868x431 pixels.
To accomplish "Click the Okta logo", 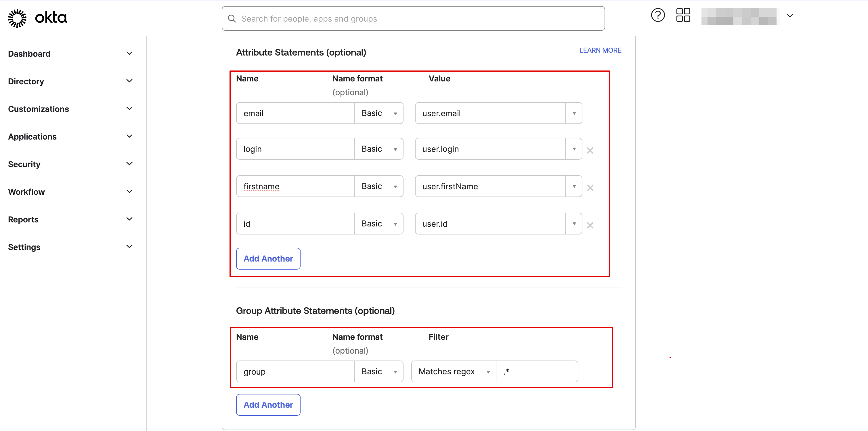I will point(38,18).
